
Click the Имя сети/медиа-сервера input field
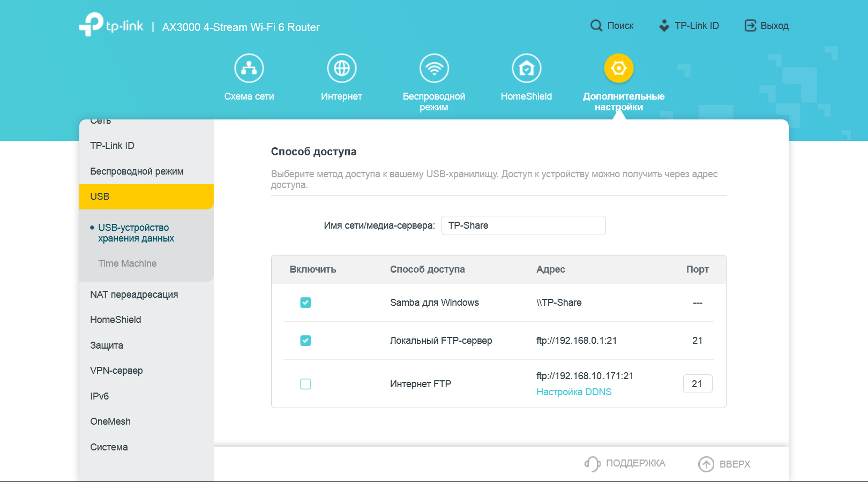[x=523, y=225]
